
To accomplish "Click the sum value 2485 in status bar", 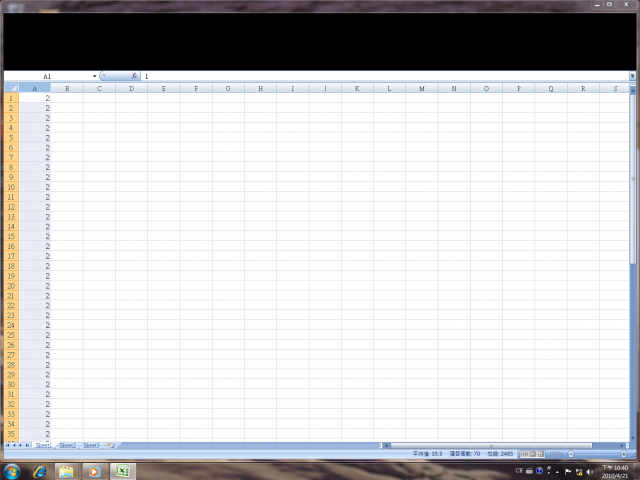I will (500, 454).
